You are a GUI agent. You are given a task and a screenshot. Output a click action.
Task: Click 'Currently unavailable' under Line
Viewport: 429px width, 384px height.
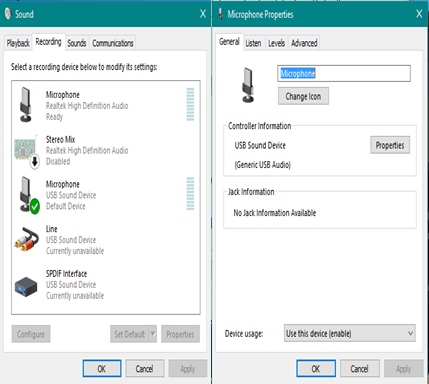tap(75, 251)
